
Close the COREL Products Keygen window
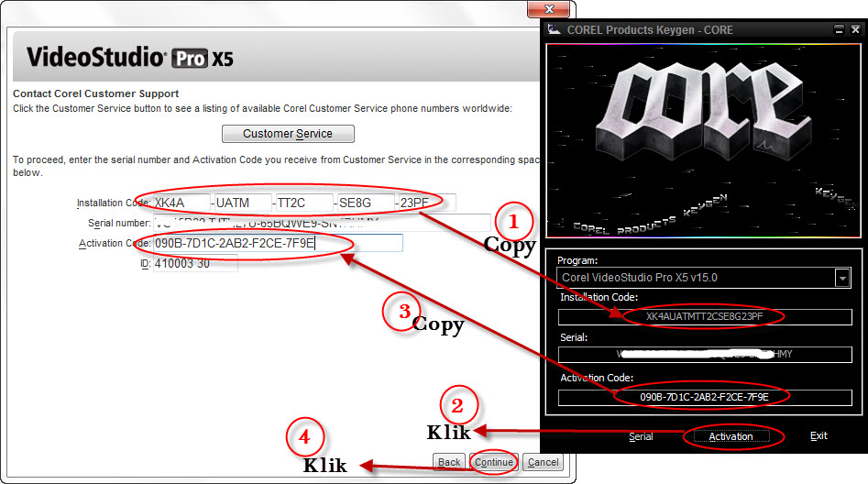point(855,29)
